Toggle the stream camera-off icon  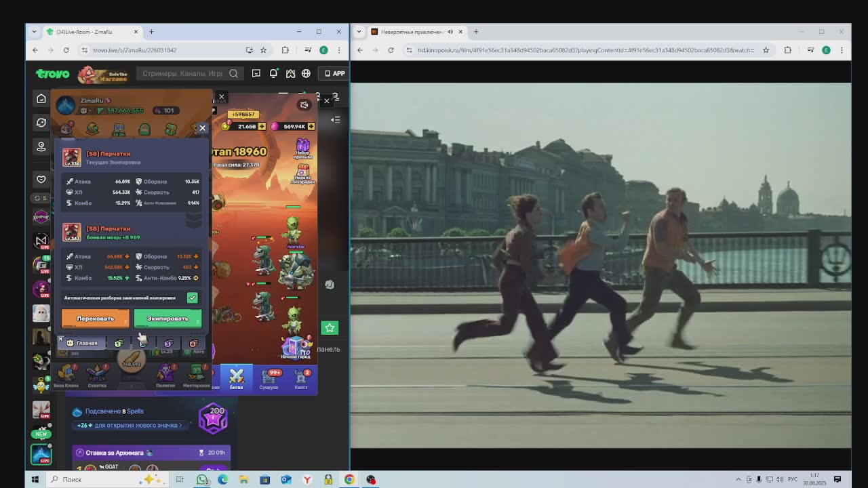[x=304, y=104]
